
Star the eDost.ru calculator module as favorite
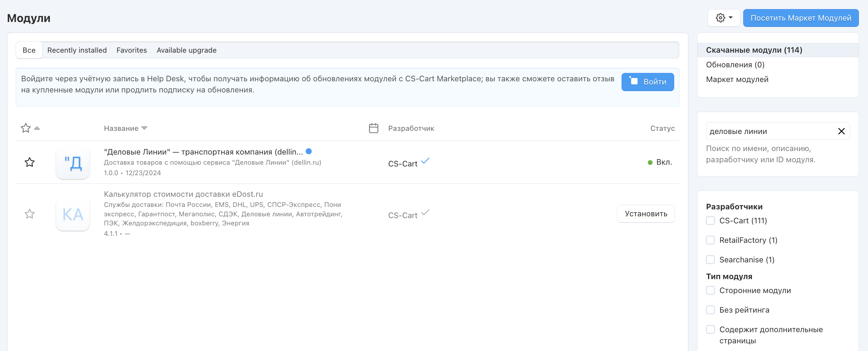pyautogui.click(x=30, y=214)
